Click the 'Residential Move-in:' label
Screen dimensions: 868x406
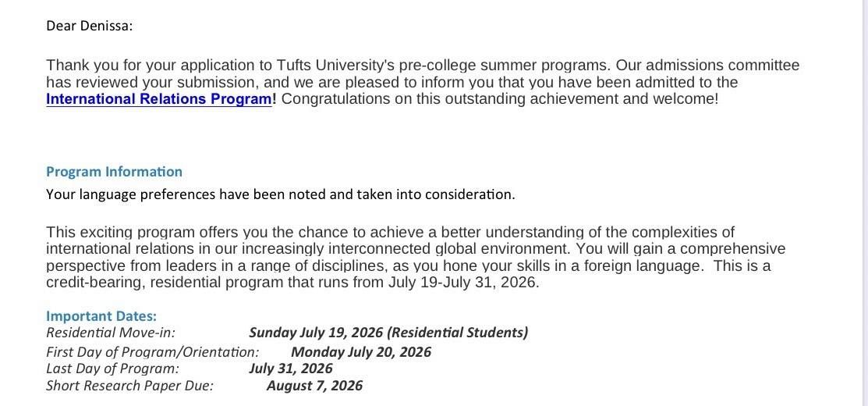click(x=111, y=333)
